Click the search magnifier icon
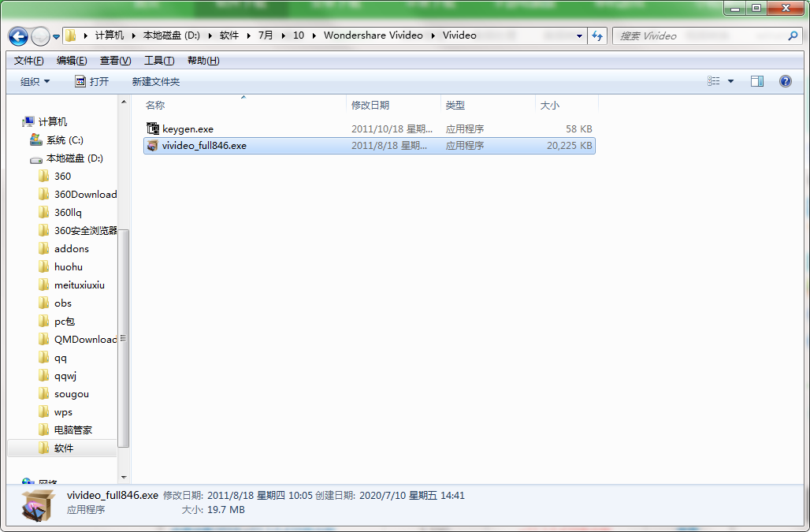 point(793,35)
